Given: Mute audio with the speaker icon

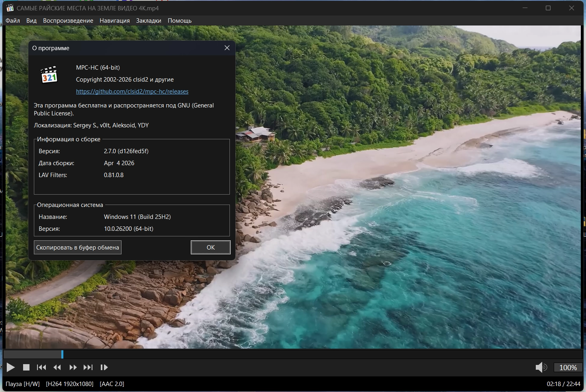Looking at the screenshot, I should [x=541, y=367].
